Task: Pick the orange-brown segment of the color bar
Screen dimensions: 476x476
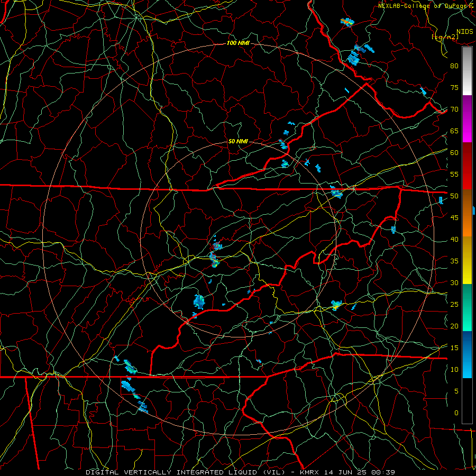Action: point(467,213)
